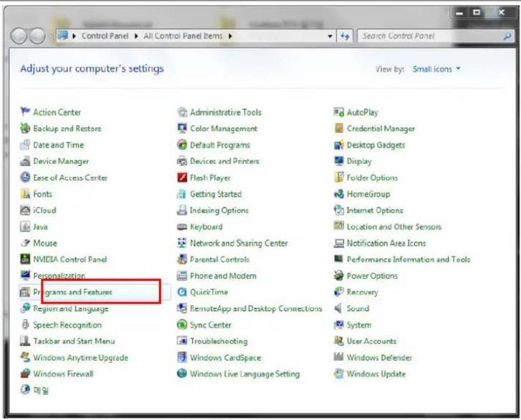Open Administrative Tools

click(x=225, y=112)
